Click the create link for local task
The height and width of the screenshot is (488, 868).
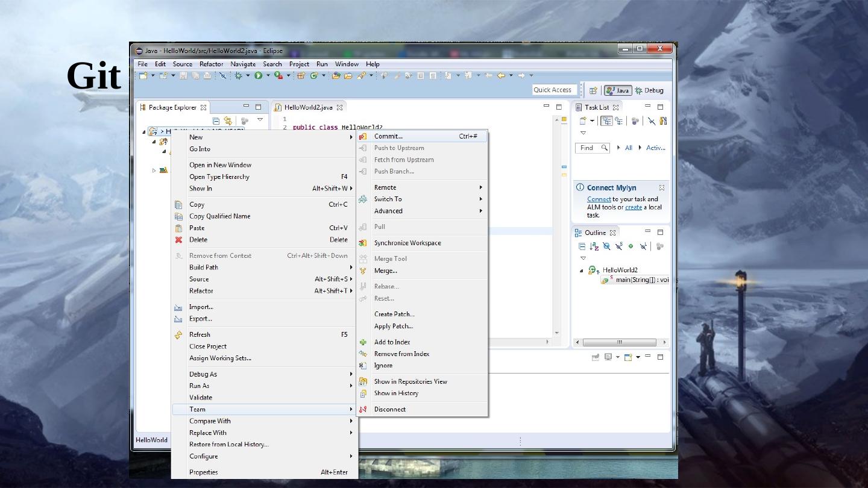click(x=633, y=207)
